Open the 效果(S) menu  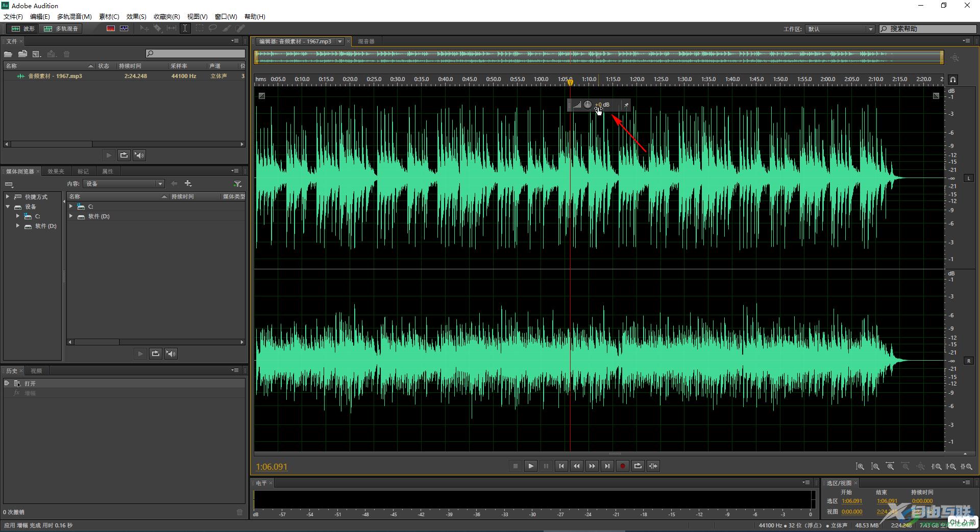point(136,16)
